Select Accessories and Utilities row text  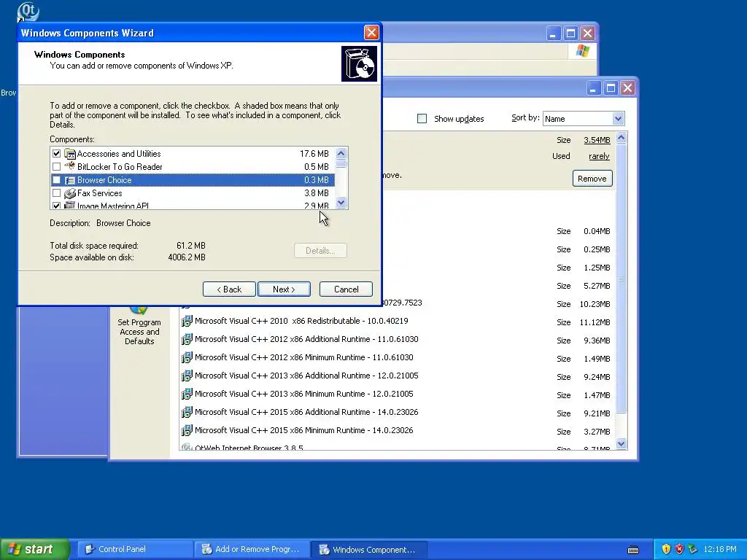click(x=119, y=154)
